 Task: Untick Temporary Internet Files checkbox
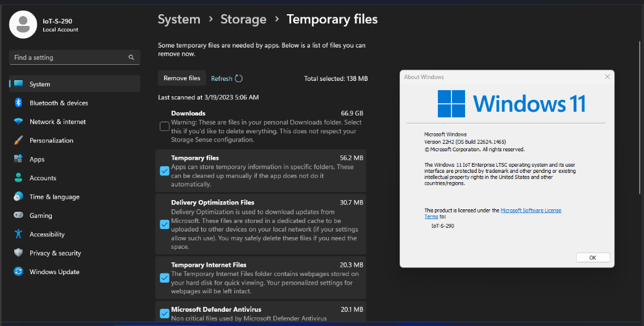click(x=164, y=278)
